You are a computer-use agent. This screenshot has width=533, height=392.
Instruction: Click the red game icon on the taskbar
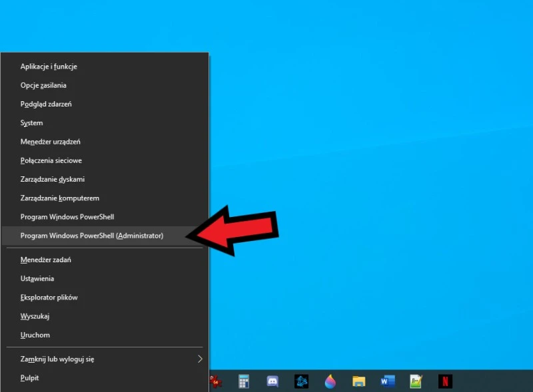tap(215, 381)
